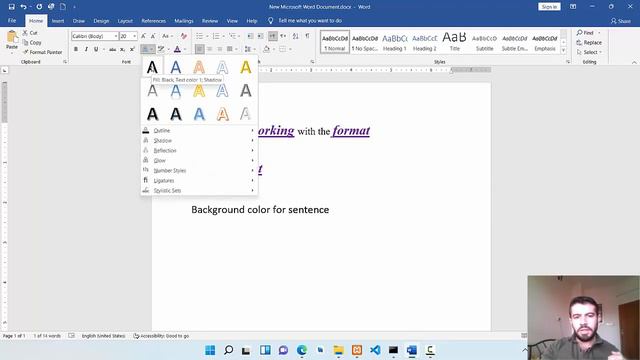Click the Format Painter tool

[x=42, y=52]
